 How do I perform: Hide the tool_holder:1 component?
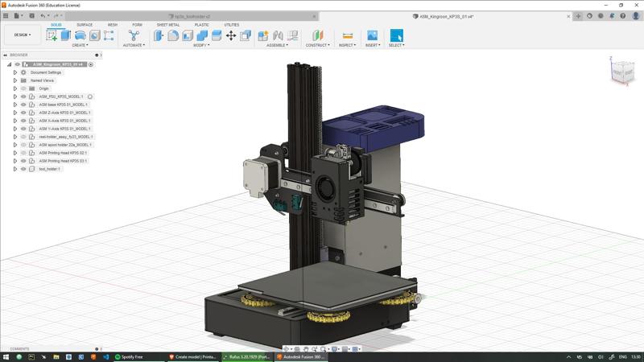(x=23, y=169)
